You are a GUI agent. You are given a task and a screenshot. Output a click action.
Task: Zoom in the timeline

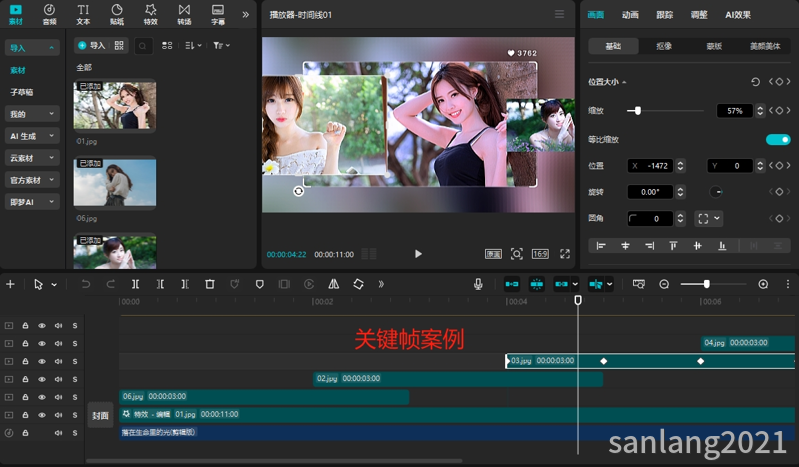(x=763, y=284)
